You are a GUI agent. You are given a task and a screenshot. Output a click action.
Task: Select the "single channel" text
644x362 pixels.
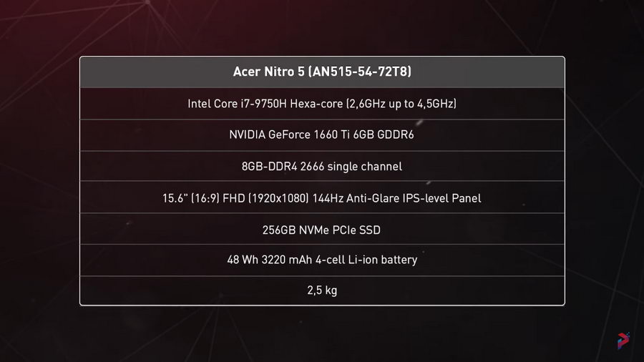coord(365,167)
